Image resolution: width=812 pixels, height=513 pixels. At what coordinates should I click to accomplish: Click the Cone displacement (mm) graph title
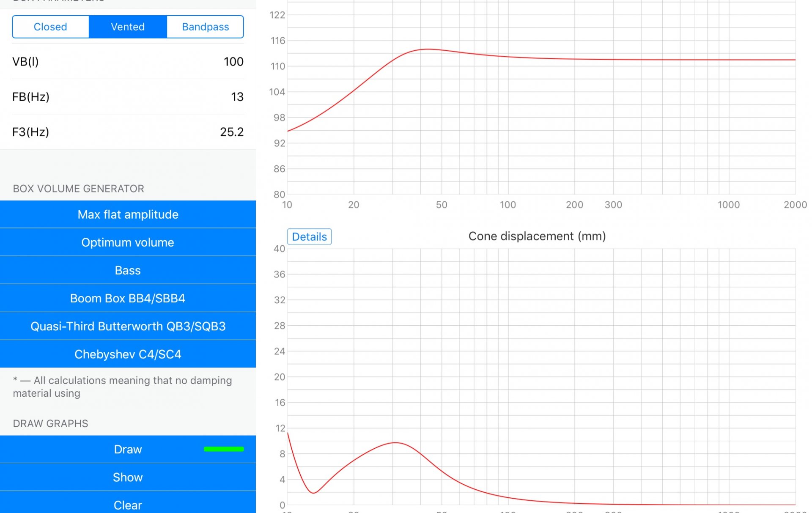click(x=537, y=236)
